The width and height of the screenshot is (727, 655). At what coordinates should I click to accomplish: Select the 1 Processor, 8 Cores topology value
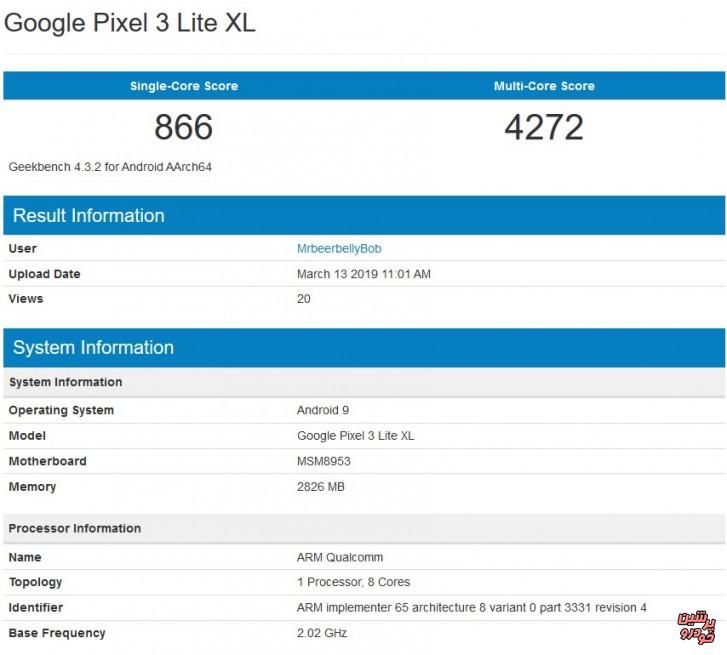pos(353,582)
